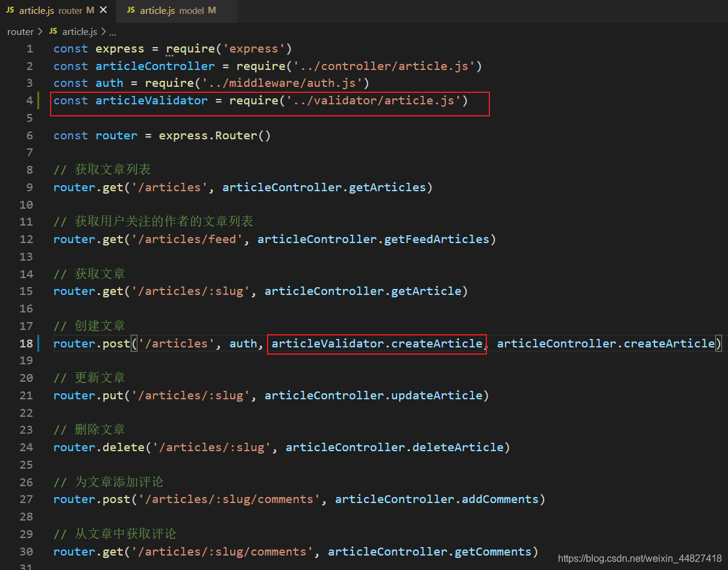This screenshot has height=570, width=728.
Task: Open article.js in the breadcrumb path
Action: pos(80,31)
